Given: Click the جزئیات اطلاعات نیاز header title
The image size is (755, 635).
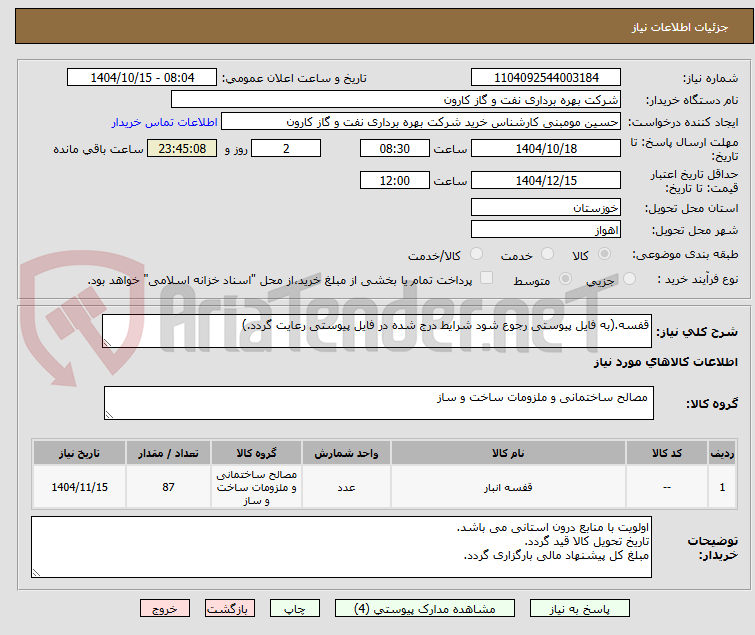Looking at the screenshot, I should 680,27.
